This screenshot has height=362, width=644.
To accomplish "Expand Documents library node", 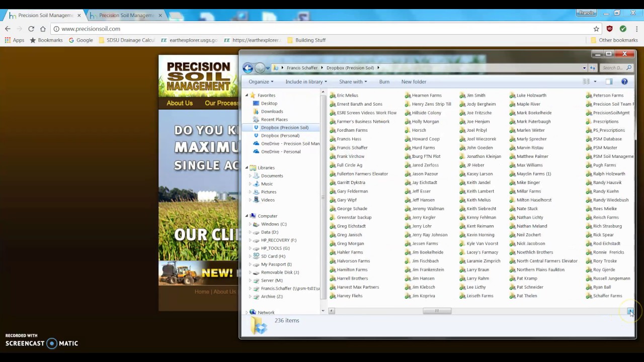I will pyautogui.click(x=250, y=176).
